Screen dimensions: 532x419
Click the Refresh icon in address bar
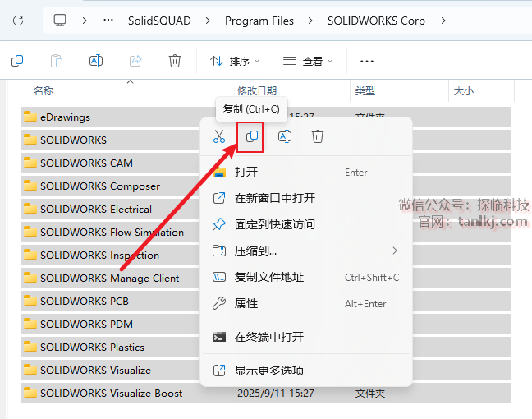tap(18, 21)
